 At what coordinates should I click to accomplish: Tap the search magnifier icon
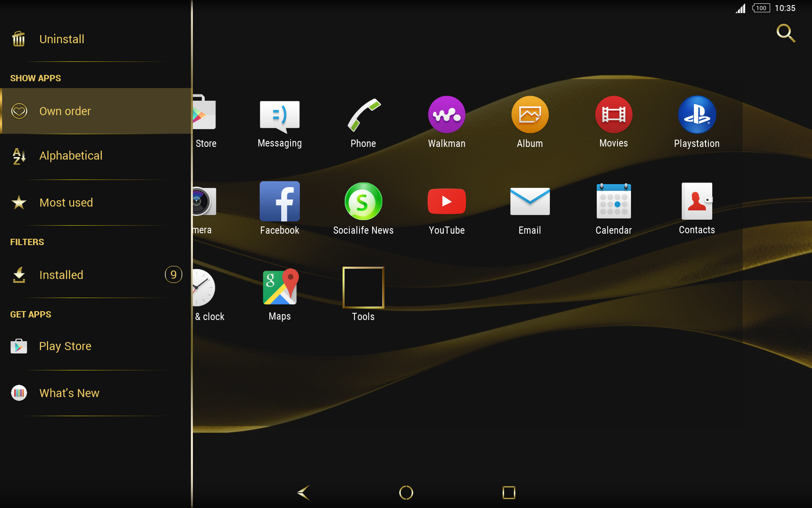click(786, 33)
